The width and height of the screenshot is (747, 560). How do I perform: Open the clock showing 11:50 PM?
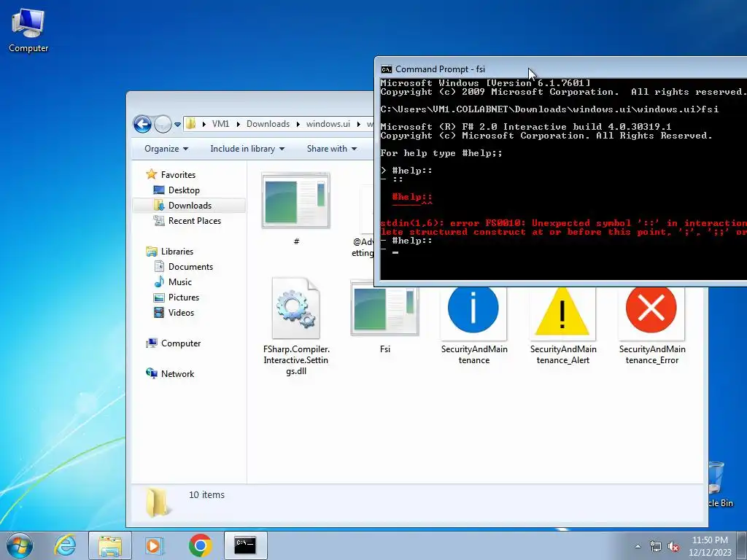(710, 546)
